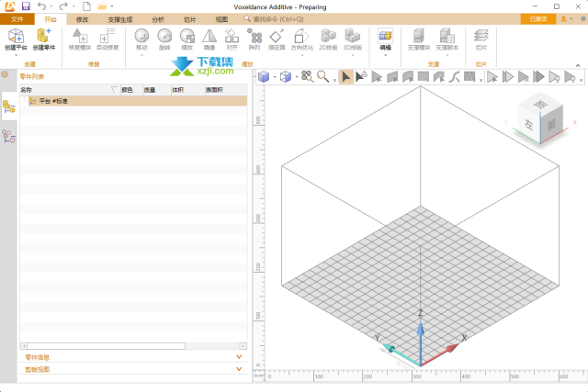Expand the 编辑 dropdown arrow

[385, 55]
